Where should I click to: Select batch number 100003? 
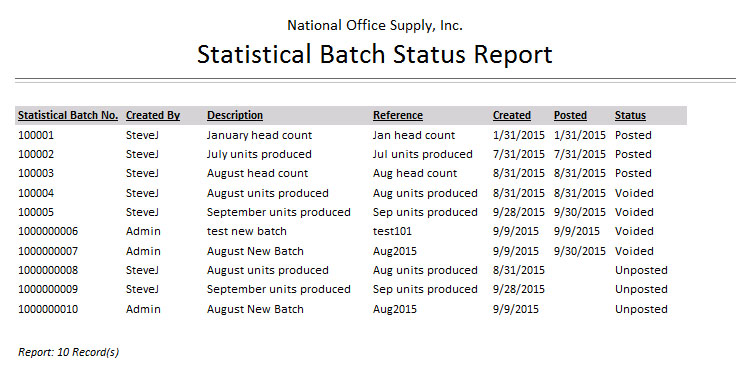[36, 173]
